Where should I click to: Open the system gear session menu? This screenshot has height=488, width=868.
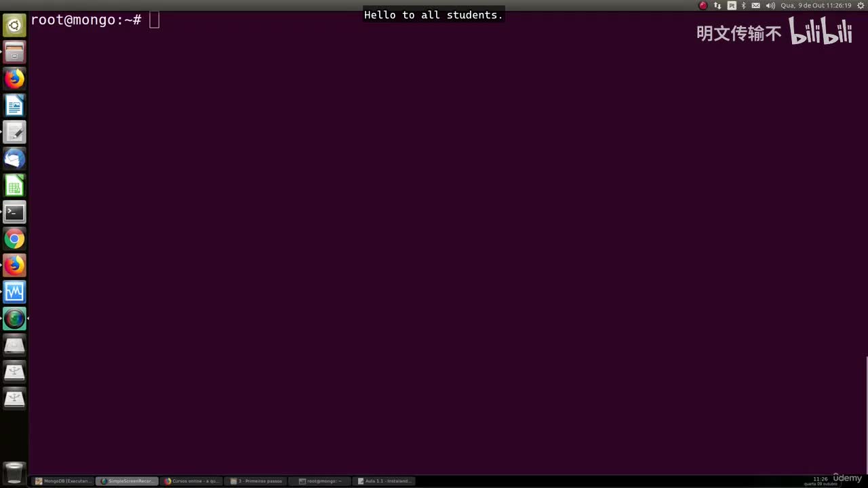tap(861, 5)
